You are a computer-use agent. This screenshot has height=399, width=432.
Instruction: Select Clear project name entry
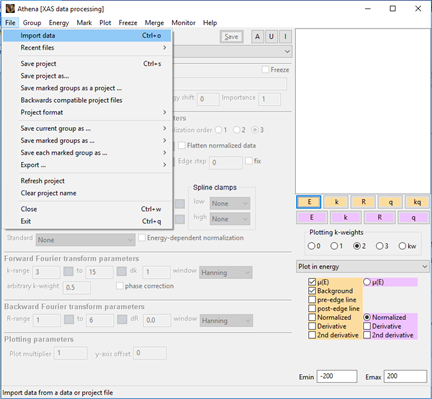[x=87, y=193]
